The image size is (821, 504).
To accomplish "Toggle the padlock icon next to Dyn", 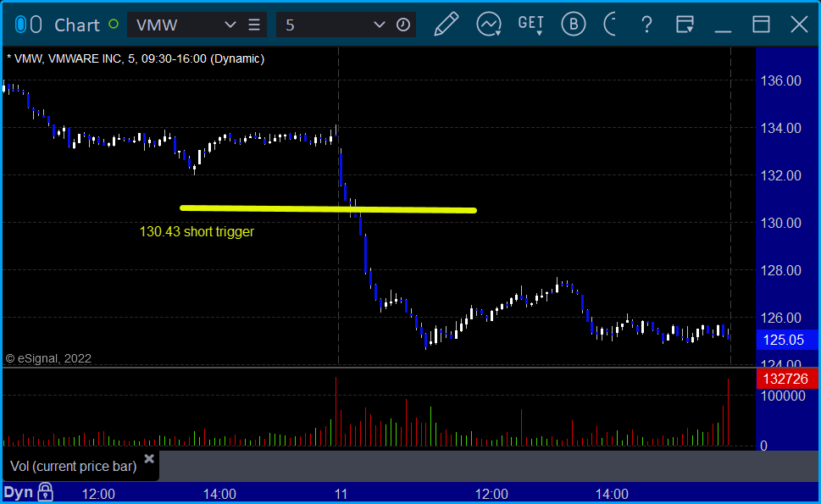I will click(46, 492).
